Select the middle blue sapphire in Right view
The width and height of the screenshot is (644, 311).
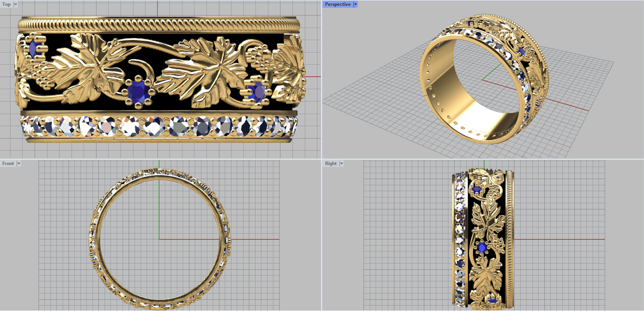(481, 247)
